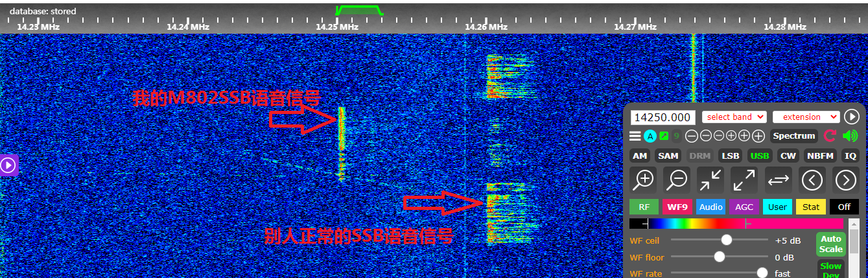Mute audio with the green speaker icon

(x=849, y=136)
